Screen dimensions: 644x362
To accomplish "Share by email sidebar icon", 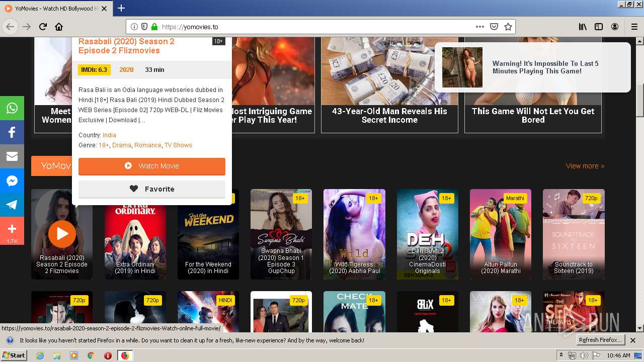I will coord(12,156).
